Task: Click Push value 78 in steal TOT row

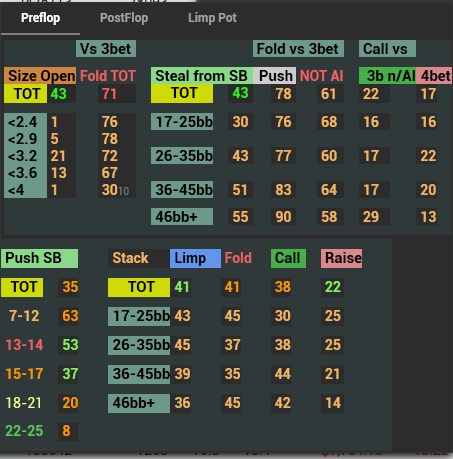Action: (x=283, y=94)
